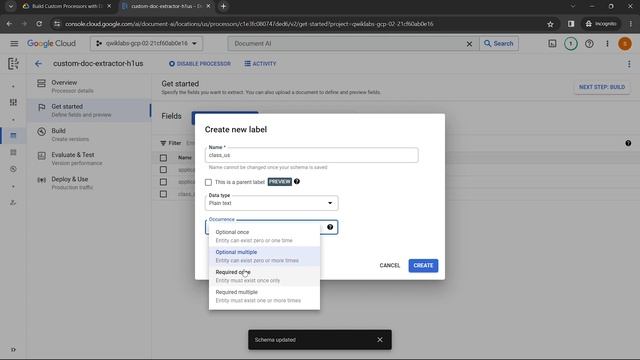Open the help question mark in the header
This screenshot has width=640, height=360.
coord(589,44)
